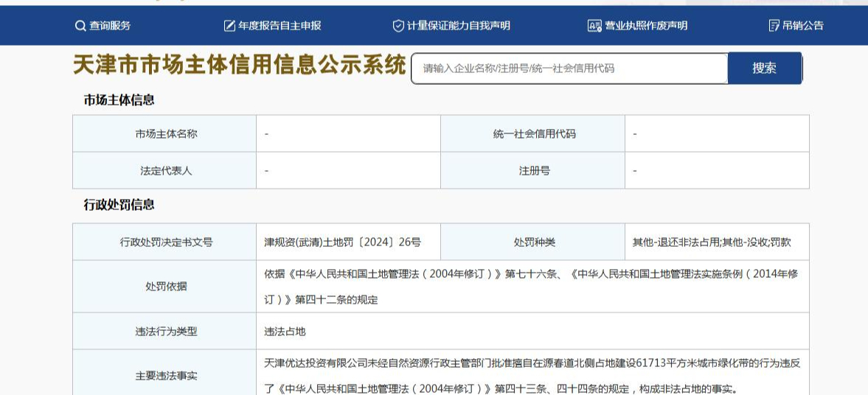
Task: Click the 处罚依据 label cell
Action: tap(164, 287)
